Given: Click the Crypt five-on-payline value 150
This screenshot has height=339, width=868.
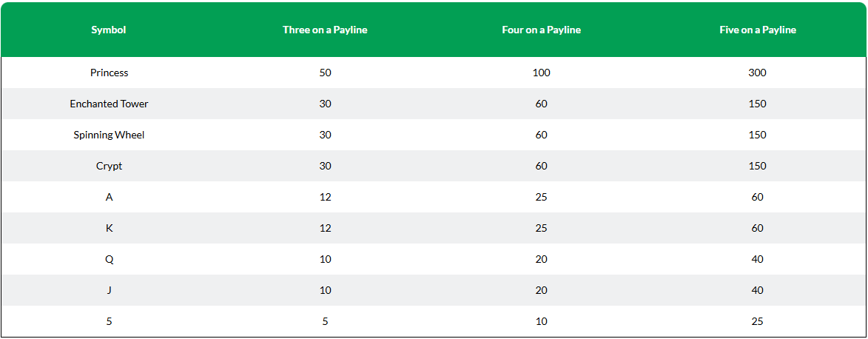Looking at the screenshot, I should (x=757, y=166).
